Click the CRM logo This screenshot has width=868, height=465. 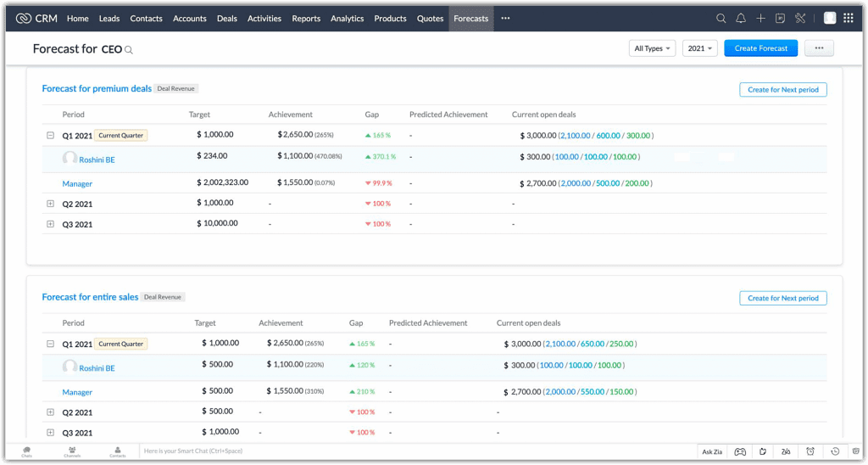[36, 19]
